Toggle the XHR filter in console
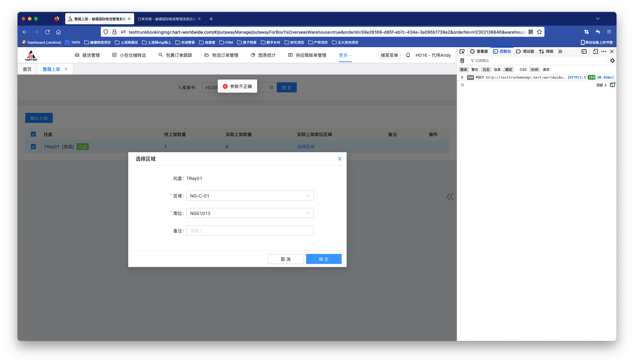Screen dimensions: 634x364 (x=534, y=70)
